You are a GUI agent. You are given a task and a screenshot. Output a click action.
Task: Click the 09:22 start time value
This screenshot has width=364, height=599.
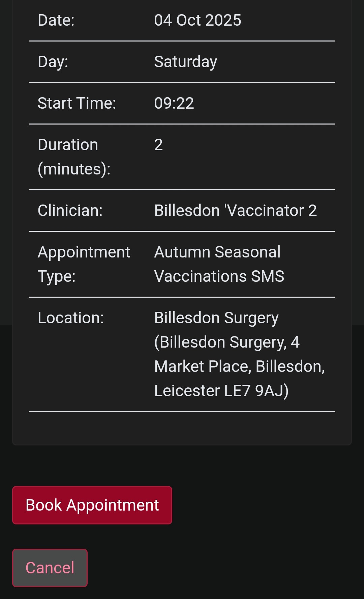(x=174, y=103)
